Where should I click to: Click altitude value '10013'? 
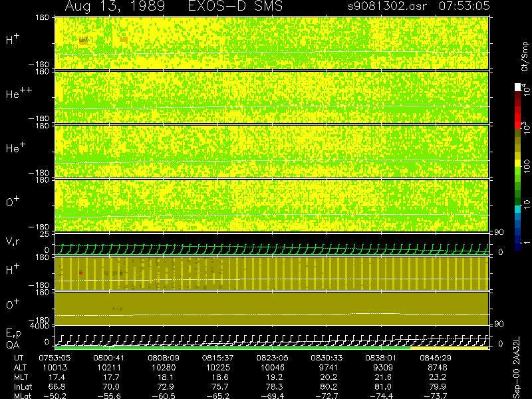tap(55, 368)
